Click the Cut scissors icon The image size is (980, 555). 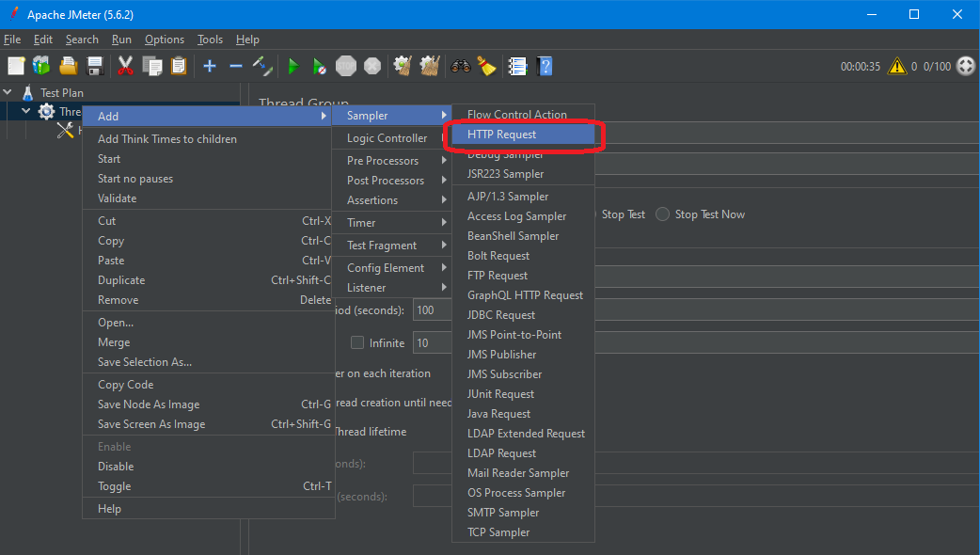tap(125, 66)
